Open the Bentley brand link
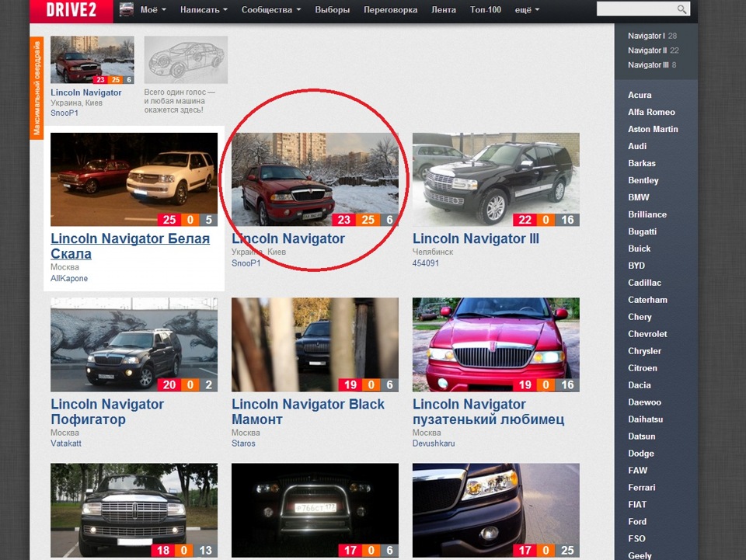This screenshot has height=560, width=746. [643, 181]
